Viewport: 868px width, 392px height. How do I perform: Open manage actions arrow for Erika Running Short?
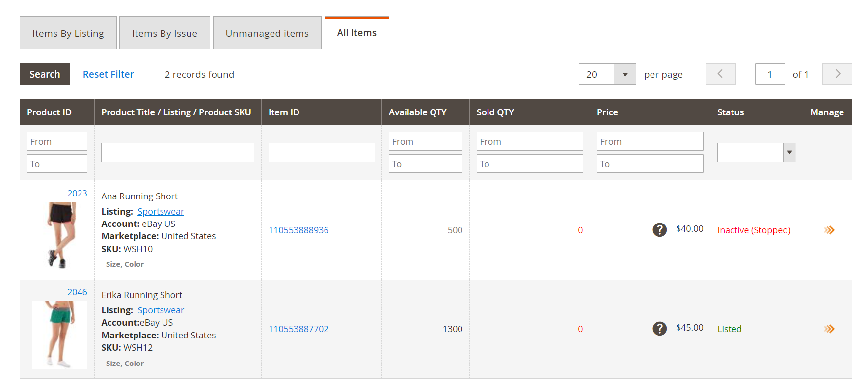click(829, 329)
